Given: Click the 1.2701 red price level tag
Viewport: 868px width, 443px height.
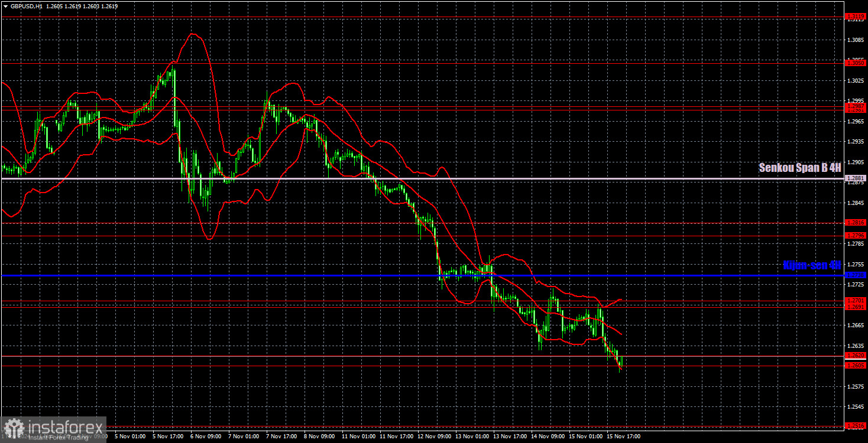Looking at the screenshot, I should point(856,300).
